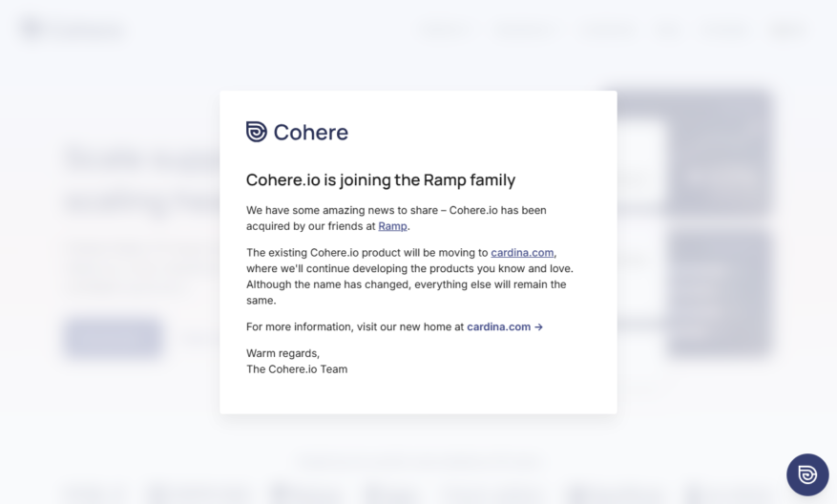Open the underlined cardina.com link in paragraph

click(522, 253)
